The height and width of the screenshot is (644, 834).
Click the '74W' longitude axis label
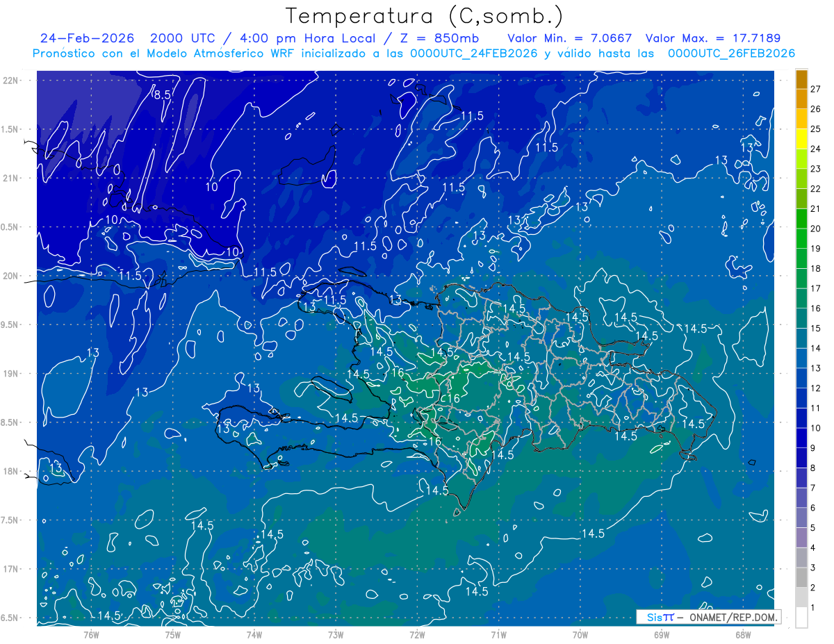click(254, 634)
